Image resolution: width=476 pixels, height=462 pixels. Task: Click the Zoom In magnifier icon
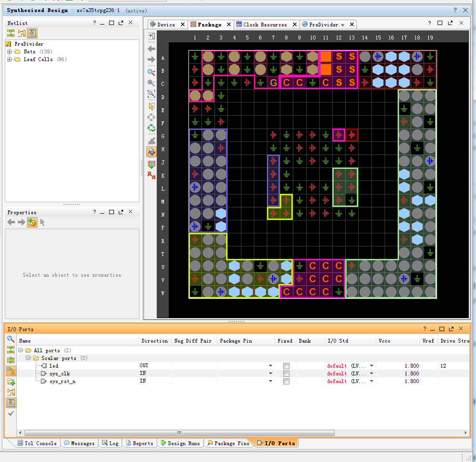[x=151, y=72]
